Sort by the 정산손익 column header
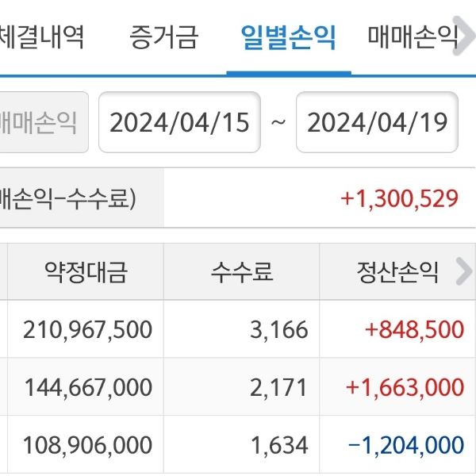This screenshot has height=476, width=476. 397,272
